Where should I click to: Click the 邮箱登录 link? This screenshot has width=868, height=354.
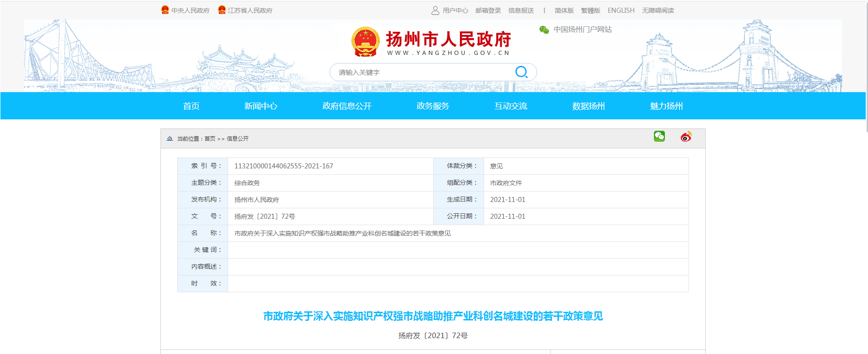[488, 10]
